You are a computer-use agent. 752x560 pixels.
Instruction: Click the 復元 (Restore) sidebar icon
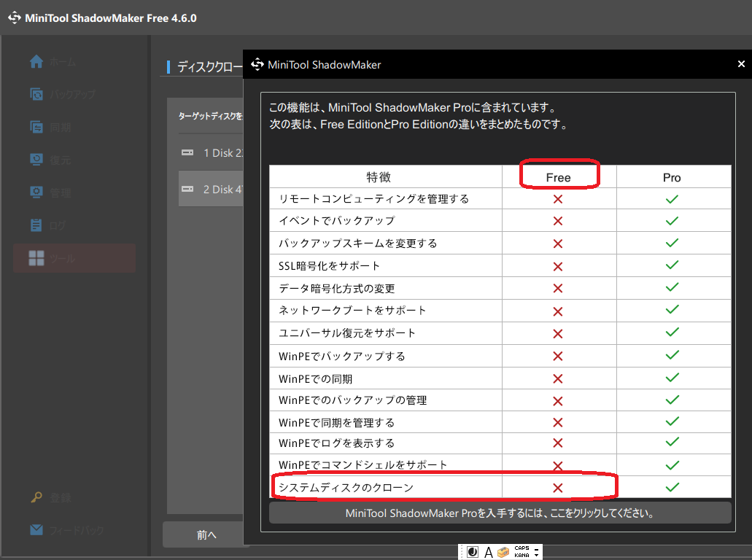[36, 160]
